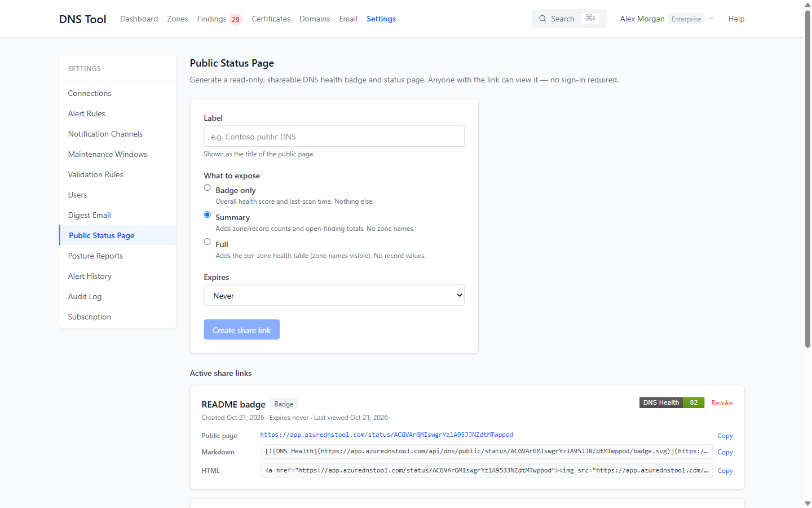Click the search magnifier icon
The width and height of the screenshot is (812, 508).
[x=542, y=19]
